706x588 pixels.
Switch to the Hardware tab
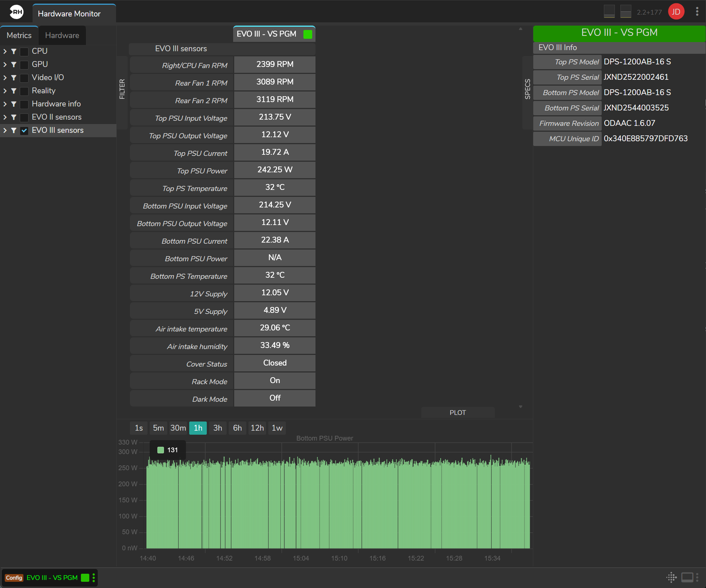click(x=62, y=35)
